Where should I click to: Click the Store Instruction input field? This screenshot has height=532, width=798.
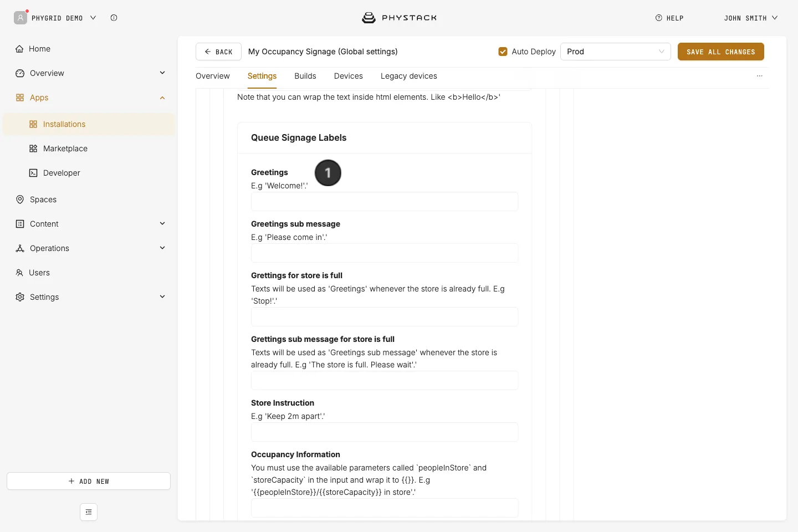tap(385, 432)
